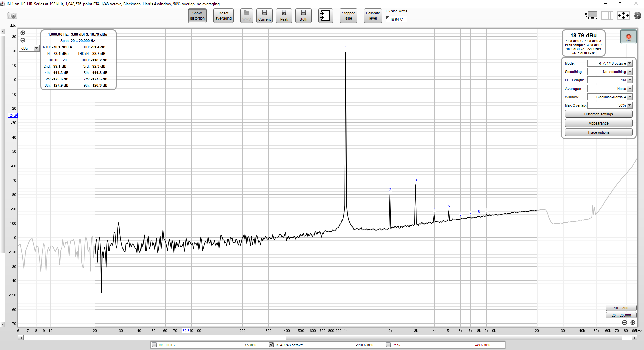Zoom out vertical axis minus icon
The height and width of the screenshot is (350, 644).
[x=23, y=40]
